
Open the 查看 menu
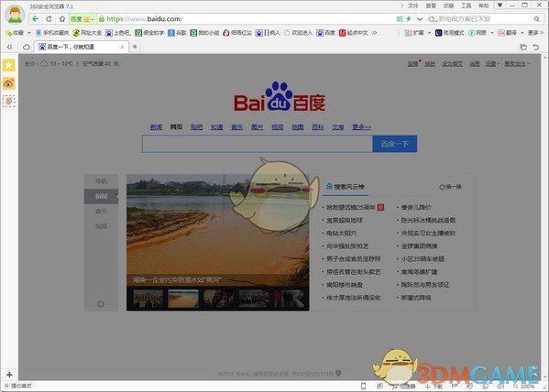pos(431,5)
